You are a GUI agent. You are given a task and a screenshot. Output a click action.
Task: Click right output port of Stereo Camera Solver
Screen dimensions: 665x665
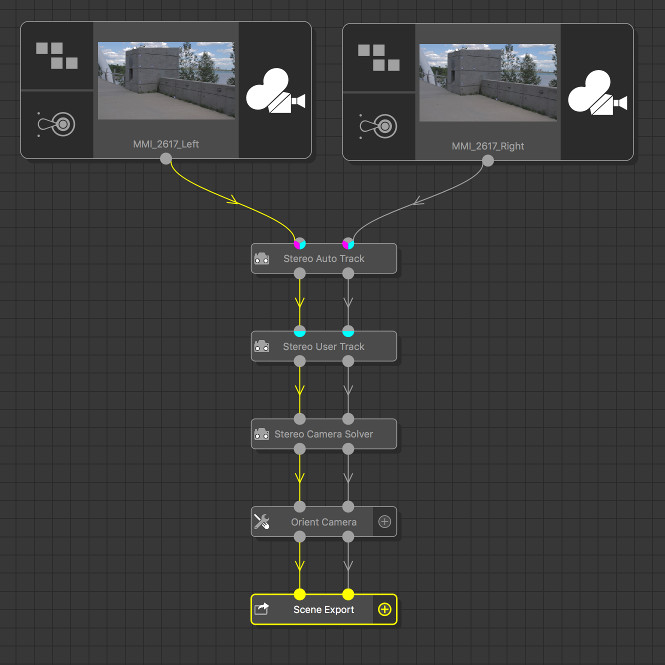348,449
